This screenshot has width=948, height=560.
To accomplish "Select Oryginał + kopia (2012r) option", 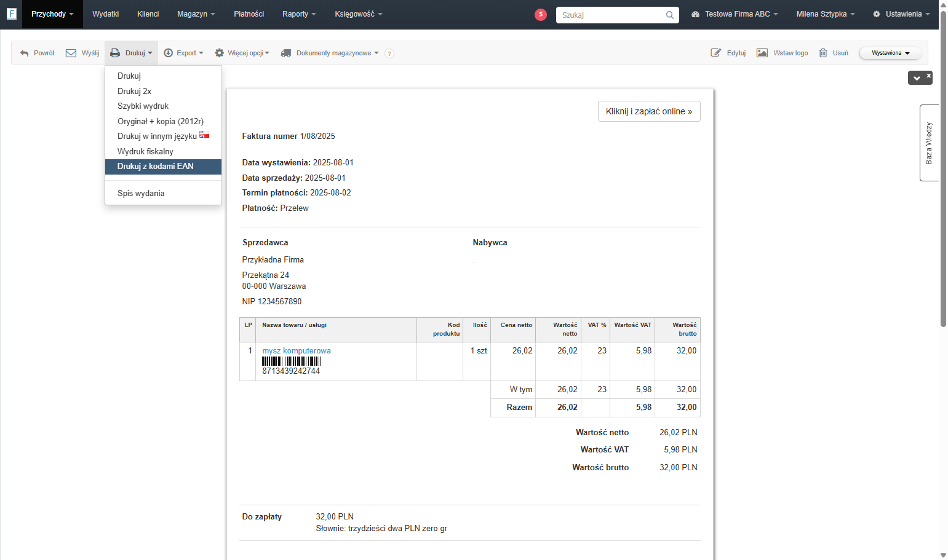I will (163, 121).
